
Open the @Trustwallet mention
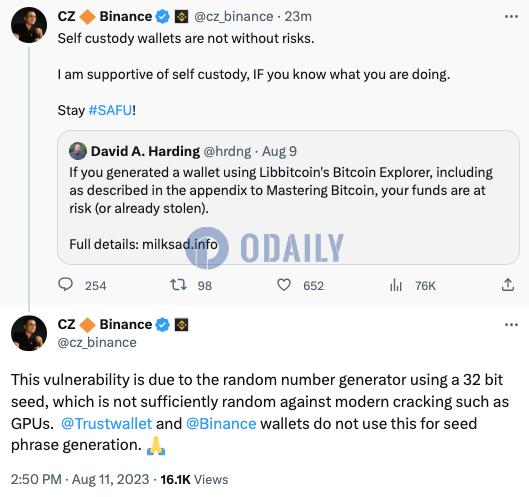pos(107,424)
